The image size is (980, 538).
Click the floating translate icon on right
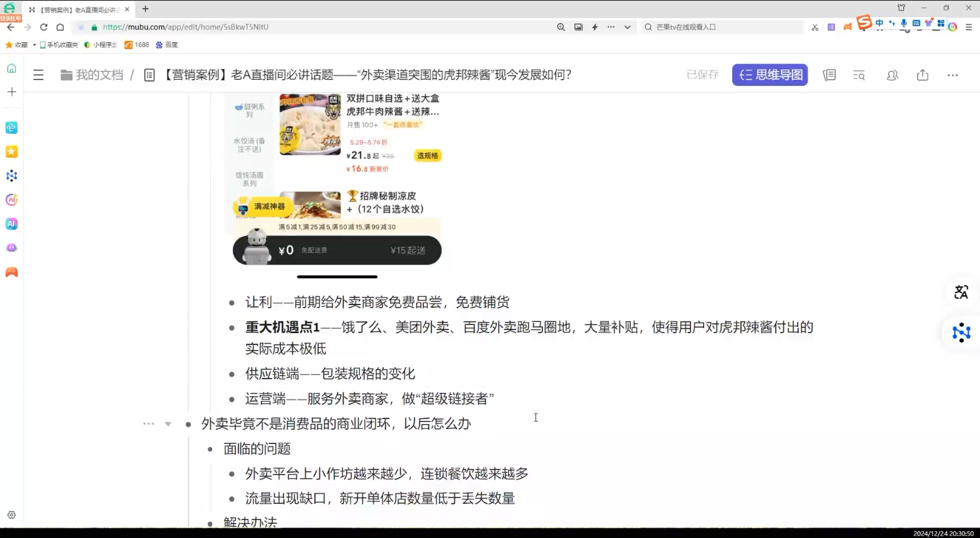click(x=961, y=292)
